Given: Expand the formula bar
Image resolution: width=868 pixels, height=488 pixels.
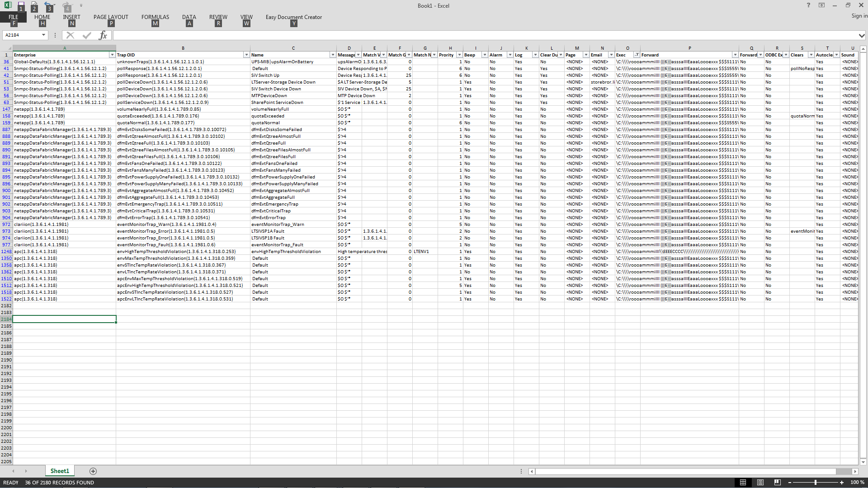Looking at the screenshot, I should pos(862,35).
